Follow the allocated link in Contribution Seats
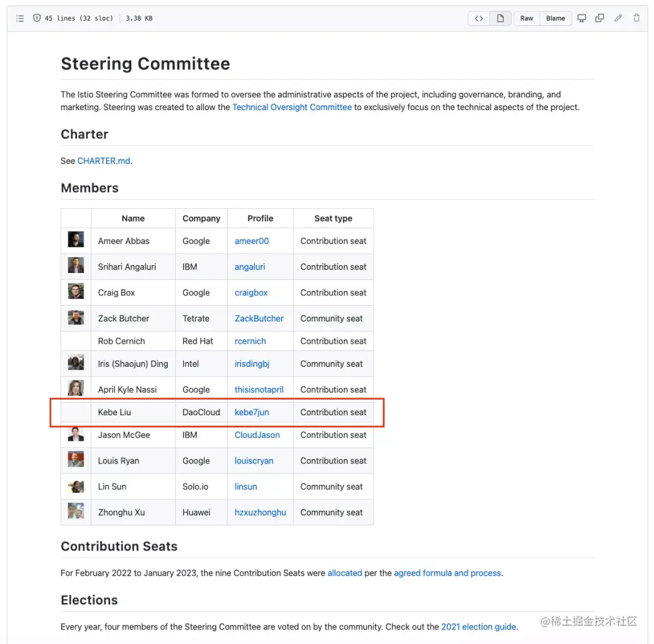The image size is (654, 644). tap(345, 573)
